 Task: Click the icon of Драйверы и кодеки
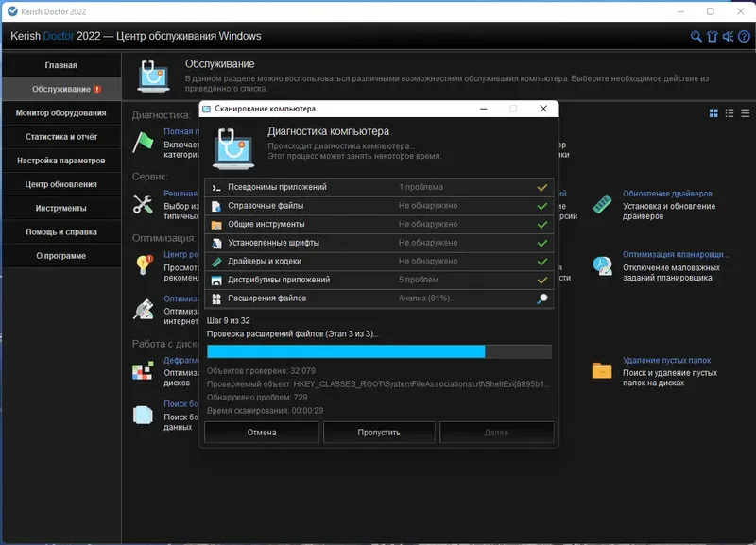click(216, 262)
